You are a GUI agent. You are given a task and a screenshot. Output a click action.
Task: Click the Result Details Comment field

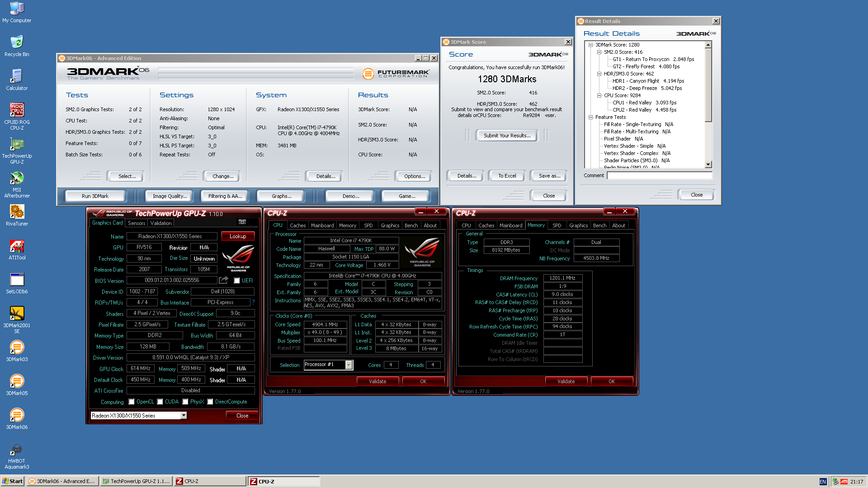[660, 175]
